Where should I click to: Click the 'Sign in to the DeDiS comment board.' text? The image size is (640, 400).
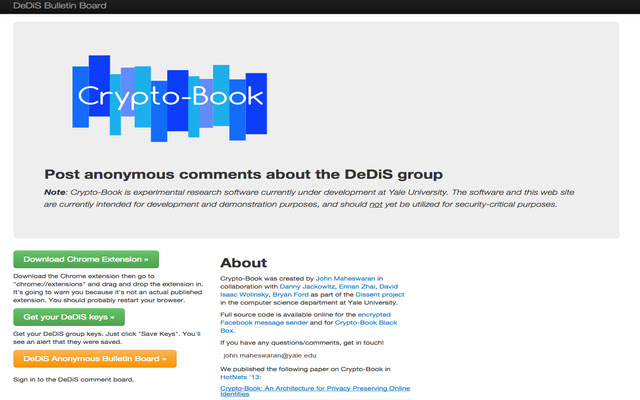click(73, 380)
